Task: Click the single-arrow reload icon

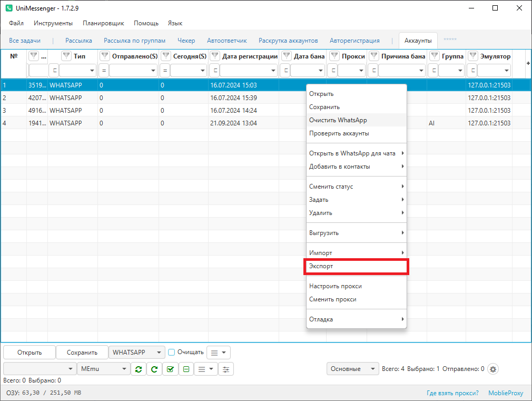Action: coord(154,369)
